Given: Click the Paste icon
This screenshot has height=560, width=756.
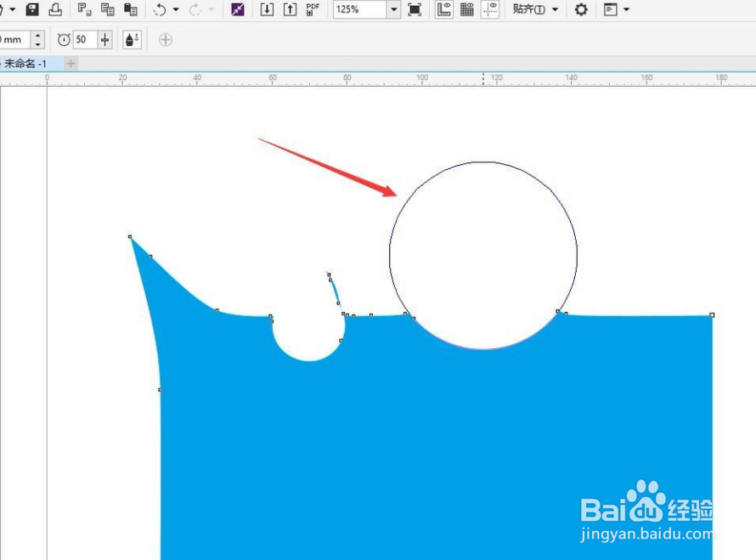Looking at the screenshot, I should (x=131, y=9).
